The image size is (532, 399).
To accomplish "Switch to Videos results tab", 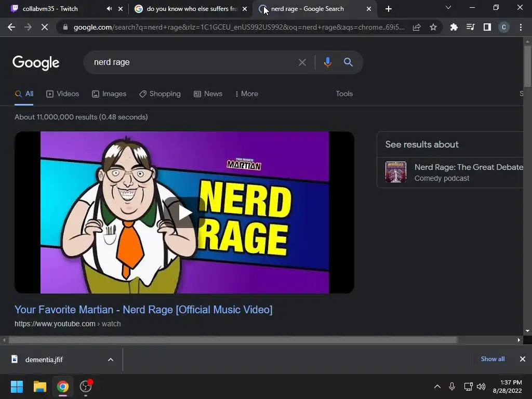I will point(62,94).
